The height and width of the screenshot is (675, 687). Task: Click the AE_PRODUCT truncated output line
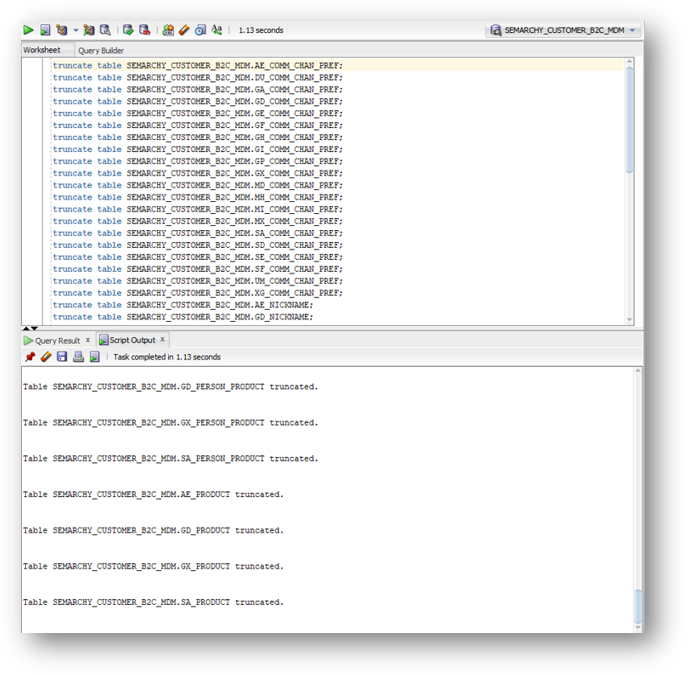click(x=153, y=495)
